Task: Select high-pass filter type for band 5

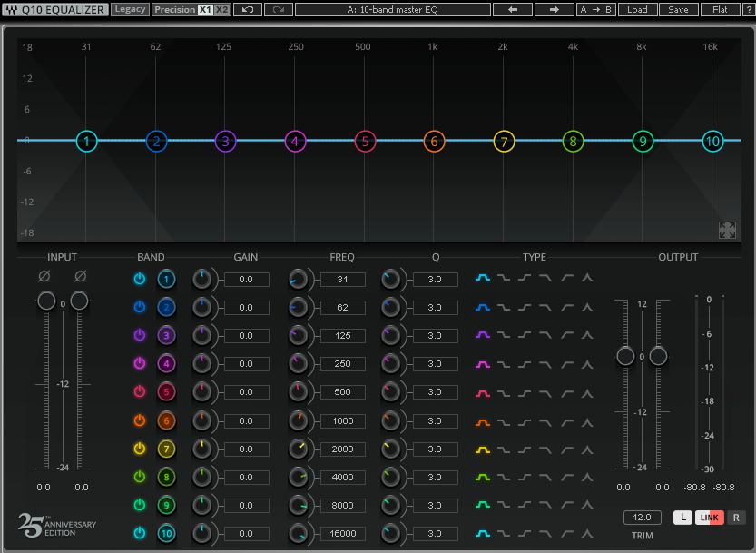Action: [x=567, y=393]
